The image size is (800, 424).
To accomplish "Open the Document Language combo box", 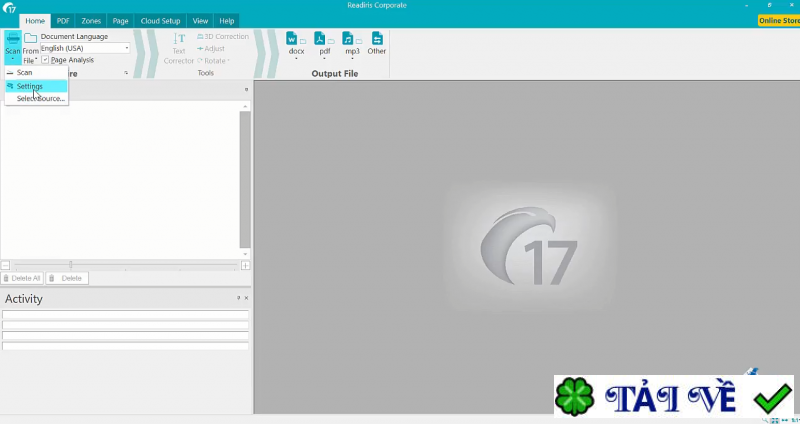I will tap(85, 48).
